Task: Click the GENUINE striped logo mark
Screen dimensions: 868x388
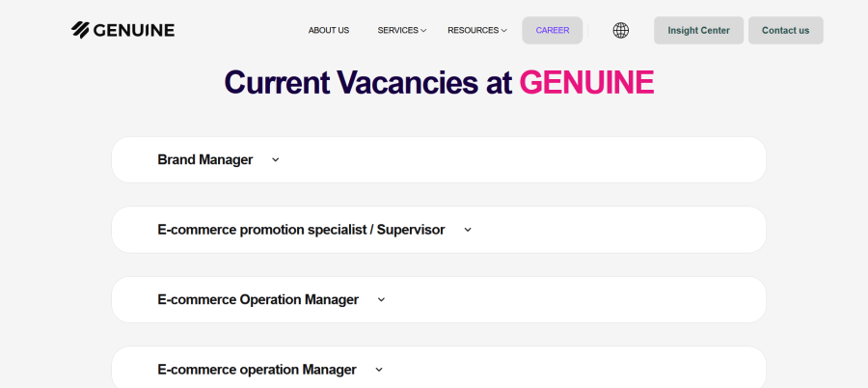Action: tap(80, 30)
